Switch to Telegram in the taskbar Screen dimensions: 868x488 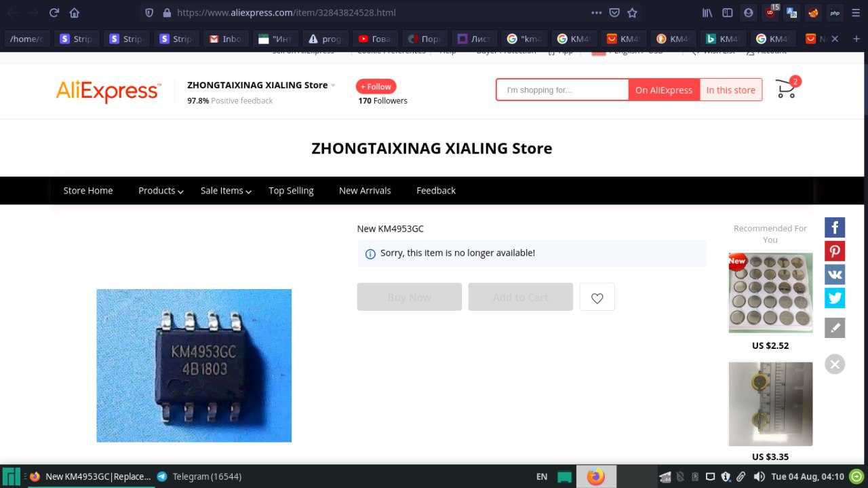click(x=199, y=476)
